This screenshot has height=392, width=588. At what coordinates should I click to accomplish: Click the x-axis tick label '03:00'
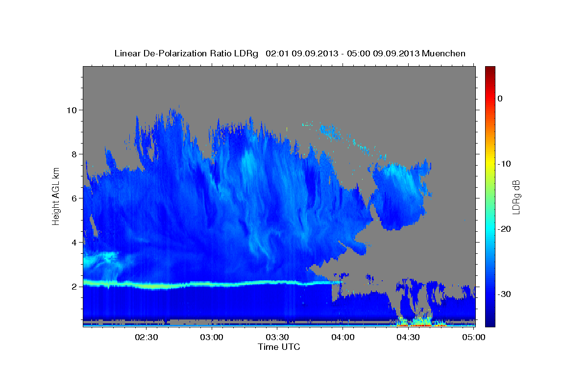point(212,337)
